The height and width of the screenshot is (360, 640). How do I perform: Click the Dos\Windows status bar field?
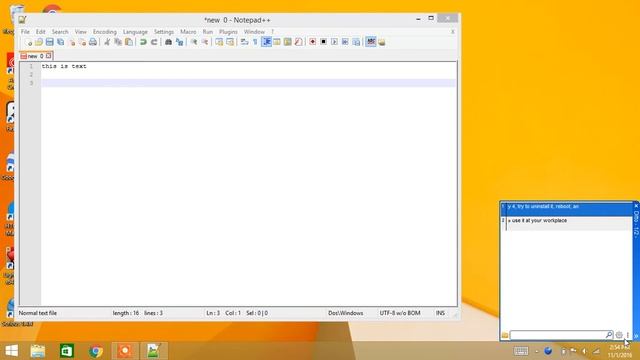pyautogui.click(x=346, y=313)
